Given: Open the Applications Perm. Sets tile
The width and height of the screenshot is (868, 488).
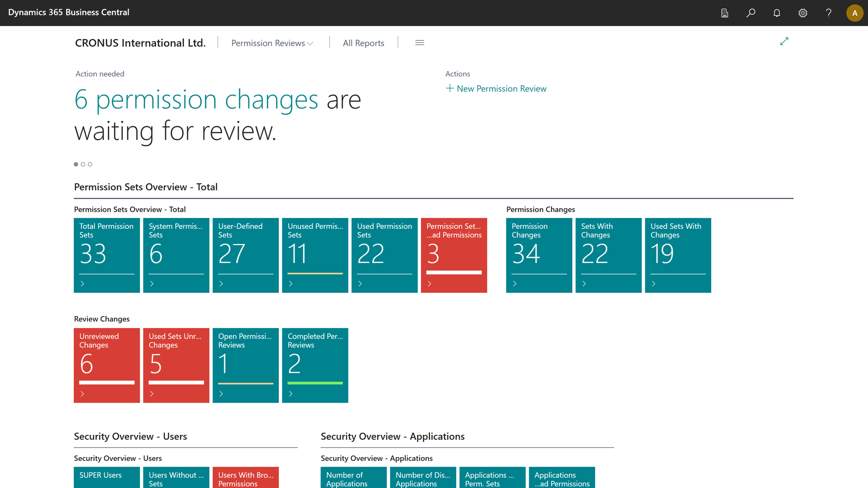Looking at the screenshot, I should (493, 477).
